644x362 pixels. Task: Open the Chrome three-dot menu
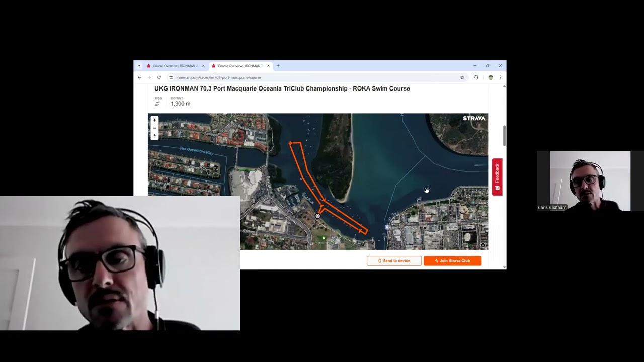[500, 77]
